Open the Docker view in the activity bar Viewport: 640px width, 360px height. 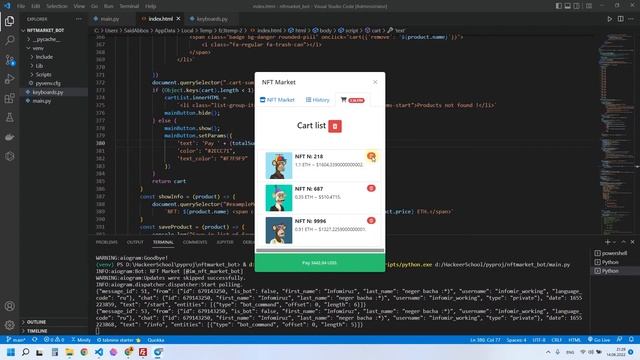(10, 137)
